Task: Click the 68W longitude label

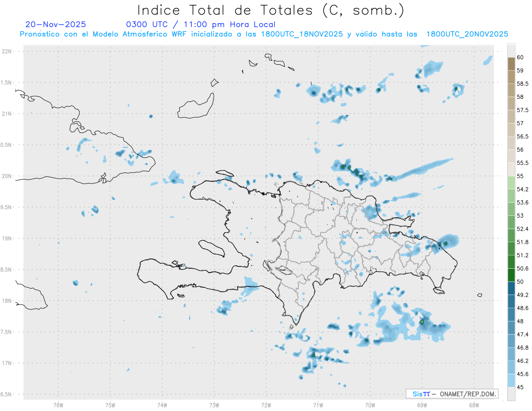Action: click(474, 405)
